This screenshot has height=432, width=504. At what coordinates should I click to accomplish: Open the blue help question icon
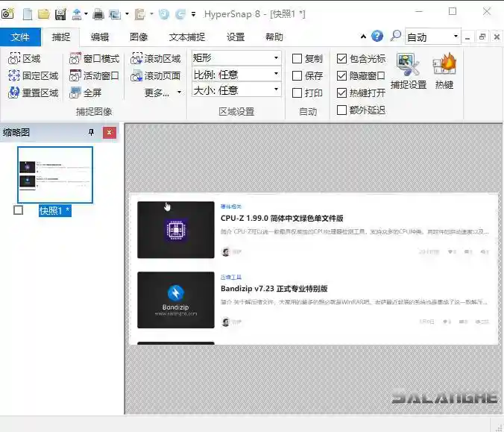(x=377, y=36)
